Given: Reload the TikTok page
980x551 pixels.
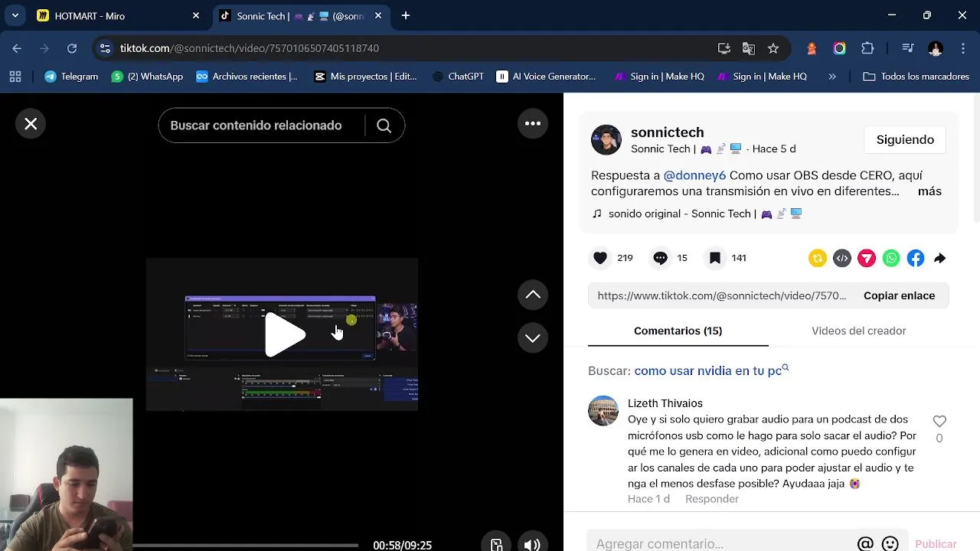Looking at the screenshot, I should pyautogui.click(x=72, y=48).
